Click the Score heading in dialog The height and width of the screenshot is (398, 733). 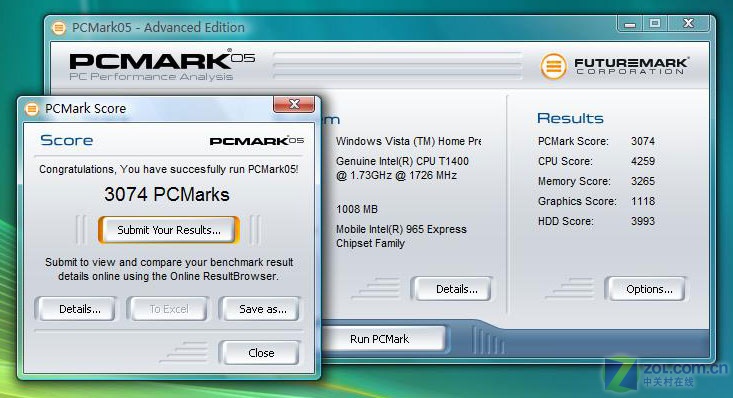click(66, 140)
